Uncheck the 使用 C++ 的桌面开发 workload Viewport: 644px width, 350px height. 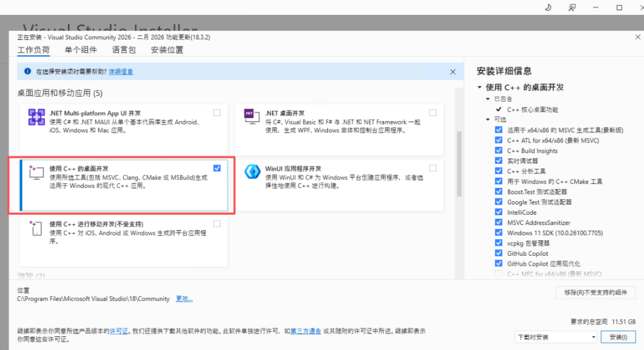[217, 168]
